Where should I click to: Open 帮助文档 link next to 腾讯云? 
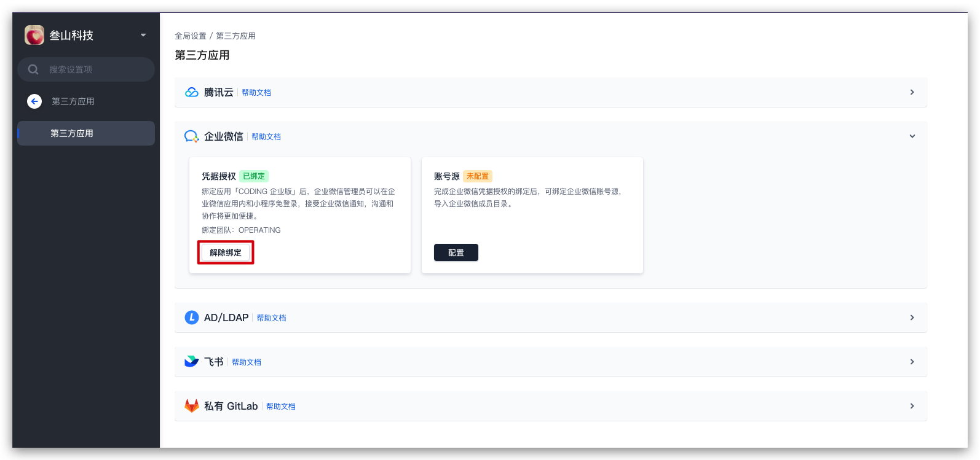256,93
